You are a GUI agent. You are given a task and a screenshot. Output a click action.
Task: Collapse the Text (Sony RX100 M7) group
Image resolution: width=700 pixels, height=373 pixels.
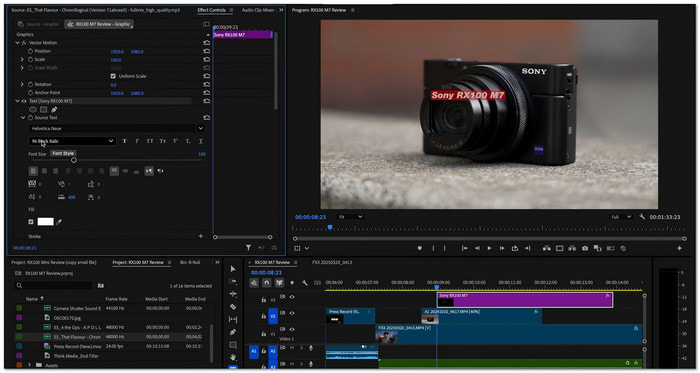(x=17, y=101)
